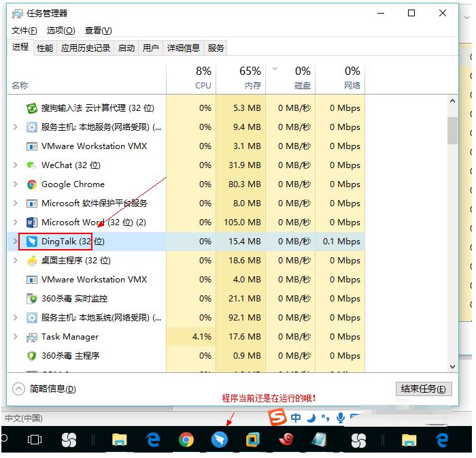This screenshot has width=476, height=458.
Task: Click the 105.0 MB memory cell
Action: click(x=242, y=223)
